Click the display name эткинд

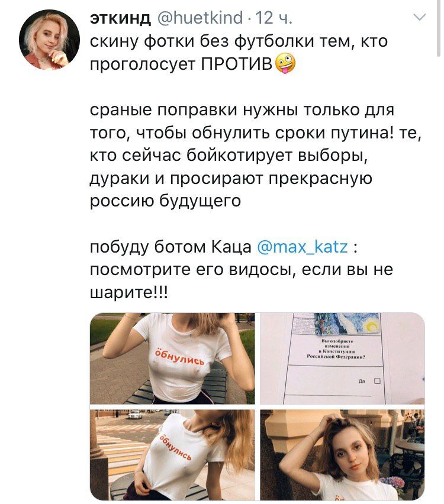click(x=120, y=18)
